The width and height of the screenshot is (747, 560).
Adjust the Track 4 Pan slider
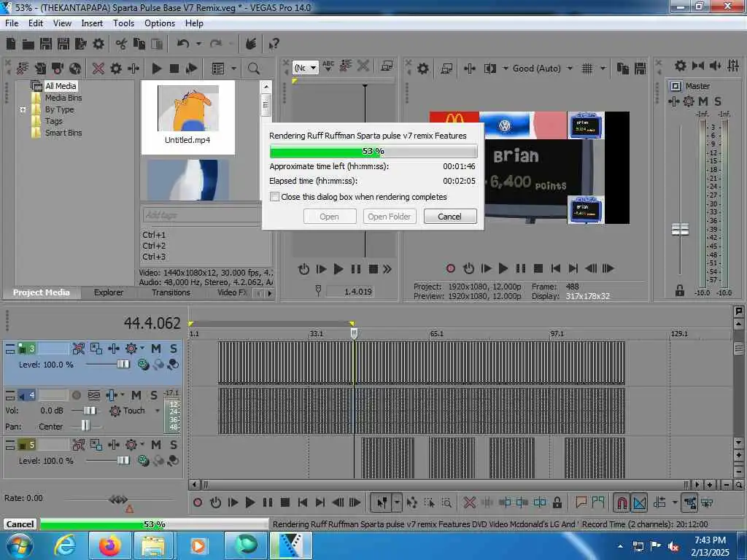[x=85, y=425]
